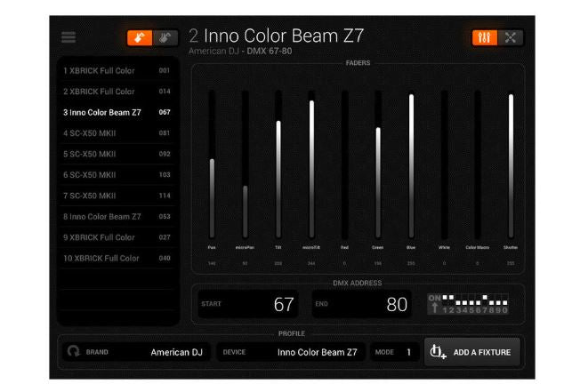The height and width of the screenshot is (392, 572).
Task: Click the Pan value 146
Action: (212, 263)
